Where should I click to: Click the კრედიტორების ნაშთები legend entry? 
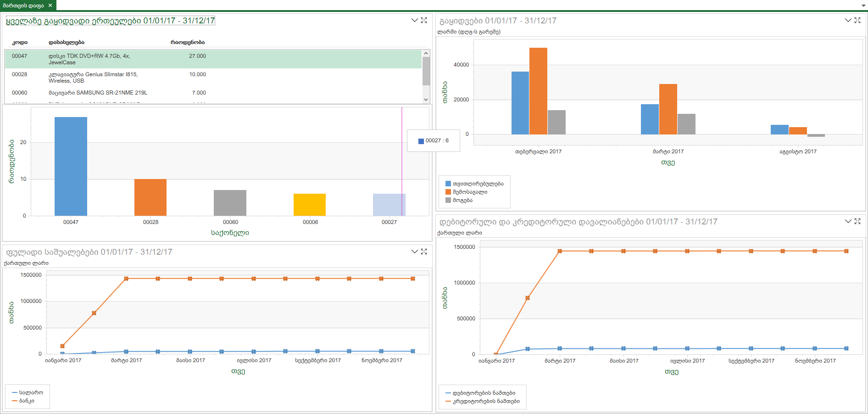click(483, 401)
